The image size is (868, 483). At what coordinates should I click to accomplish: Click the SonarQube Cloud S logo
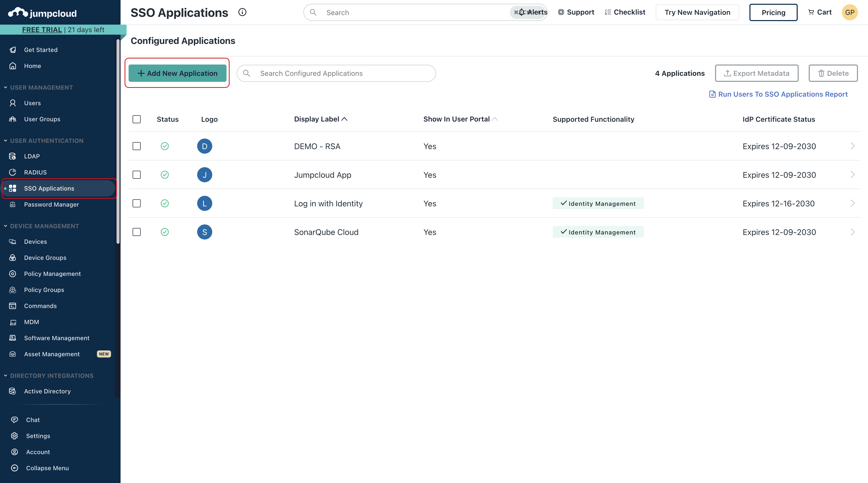pyautogui.click(x=204, y=232)
